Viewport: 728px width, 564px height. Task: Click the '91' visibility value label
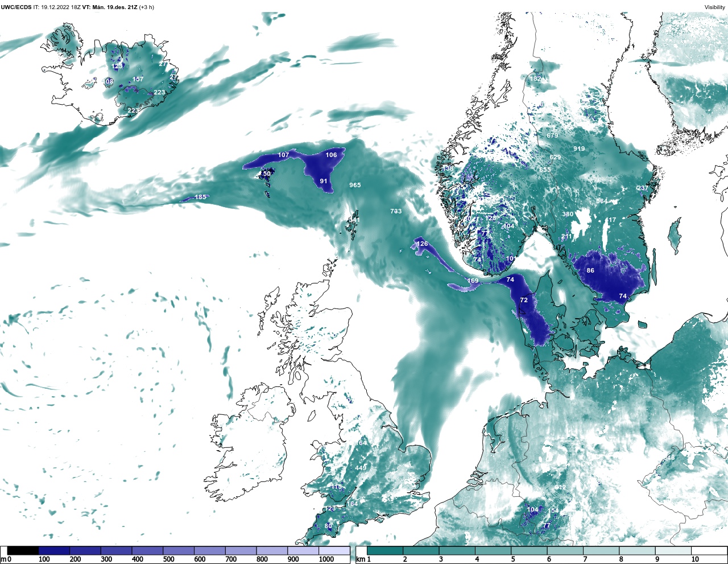[x=324, y=181]
